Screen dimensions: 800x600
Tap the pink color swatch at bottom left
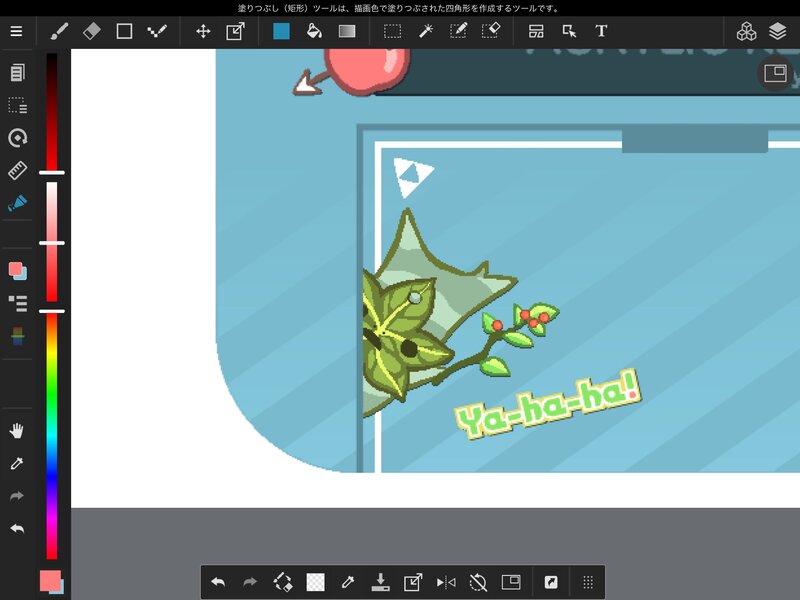(50, 581)
